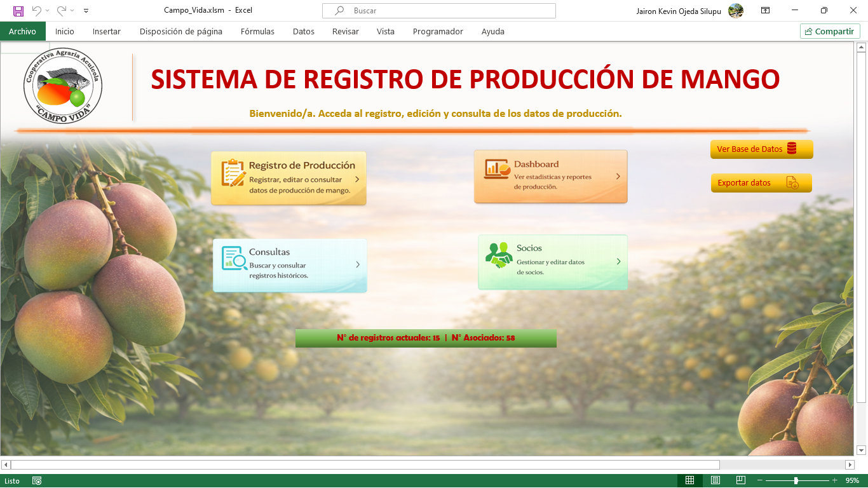Click the macro recording icon in status bar
The image size is (868, 488).
pyautogui.click(x=36, y=481)
